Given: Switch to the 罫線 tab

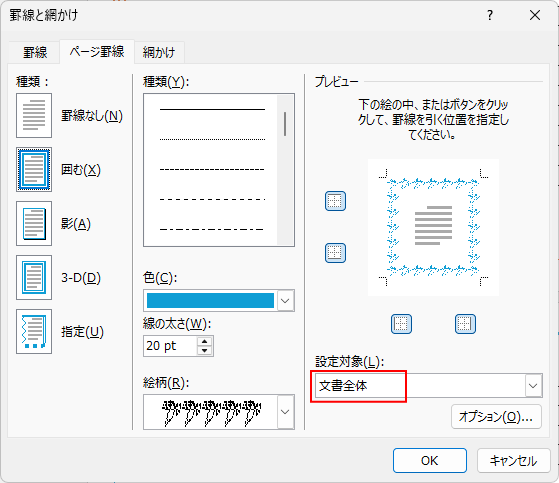Looking at the screenshot, I should (x=35, y=52).
